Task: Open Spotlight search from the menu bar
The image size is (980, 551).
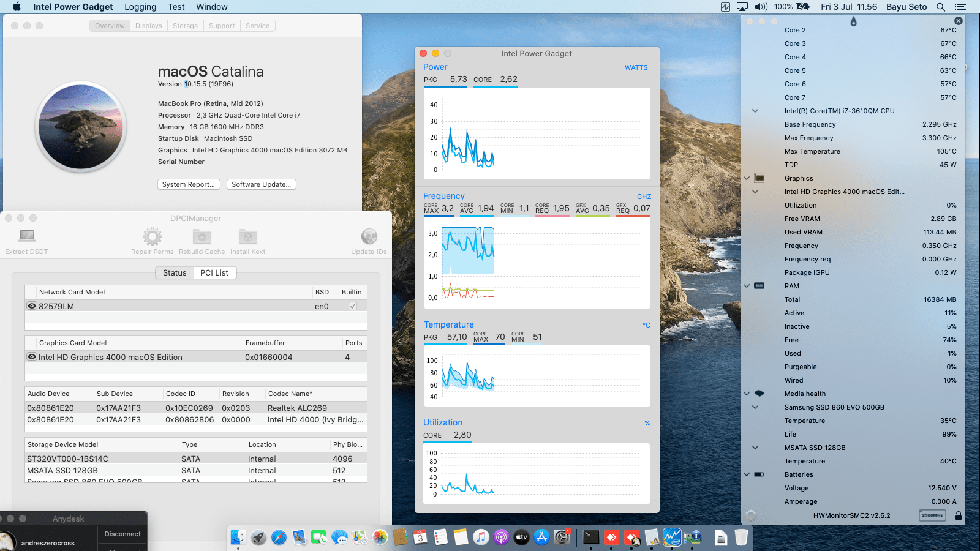Action: pos(940,7)
